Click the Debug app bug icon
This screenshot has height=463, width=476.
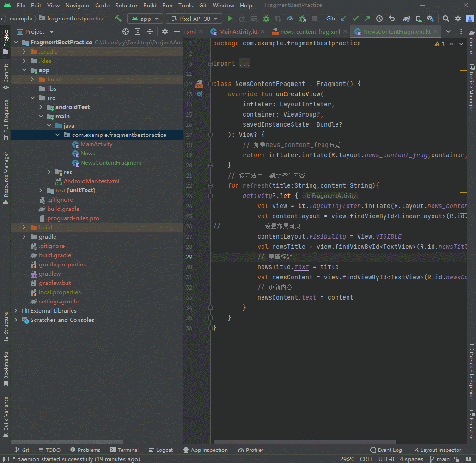[266, 19]
